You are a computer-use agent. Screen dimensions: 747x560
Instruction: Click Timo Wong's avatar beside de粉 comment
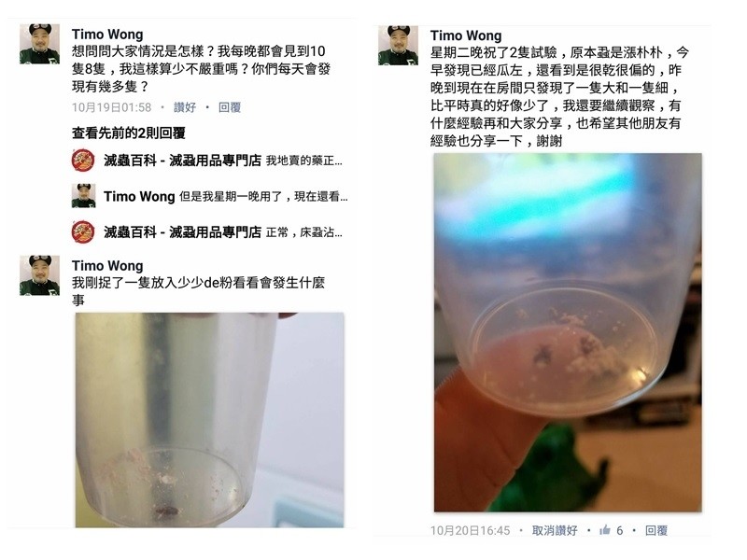pos(39,275)
